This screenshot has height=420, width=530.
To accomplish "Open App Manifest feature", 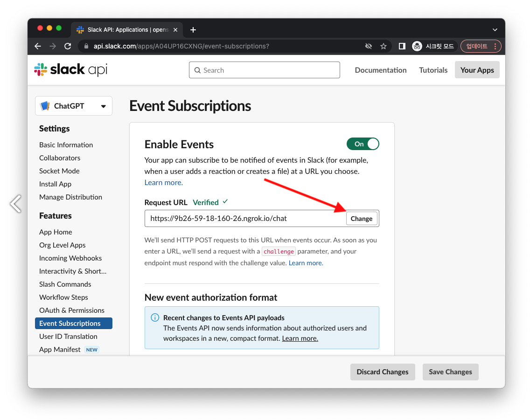I will (60, 350).
